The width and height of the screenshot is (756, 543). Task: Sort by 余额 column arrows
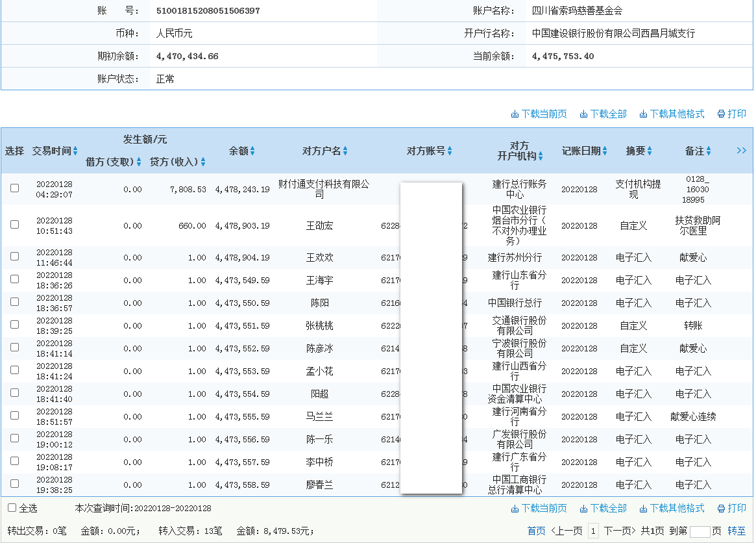252,151
